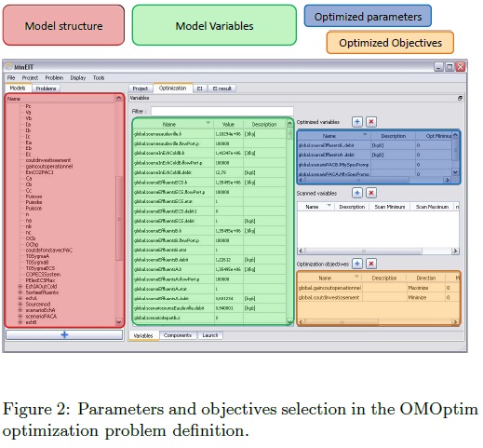Expand the echB tree node

(20, 322)
